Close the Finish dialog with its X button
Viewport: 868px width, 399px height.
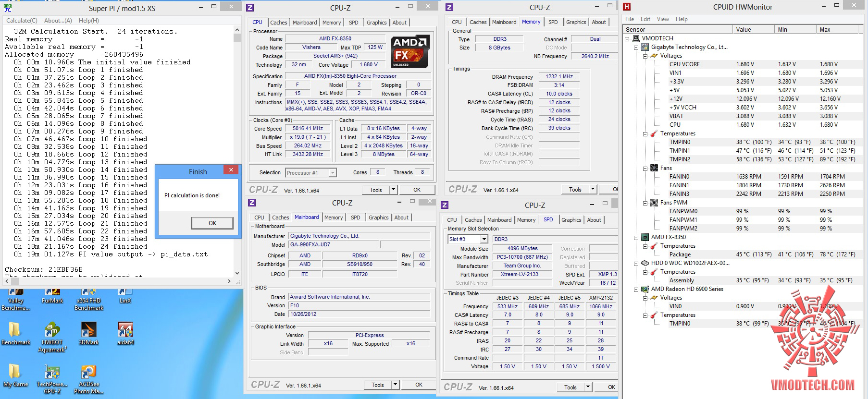point(231,170)
